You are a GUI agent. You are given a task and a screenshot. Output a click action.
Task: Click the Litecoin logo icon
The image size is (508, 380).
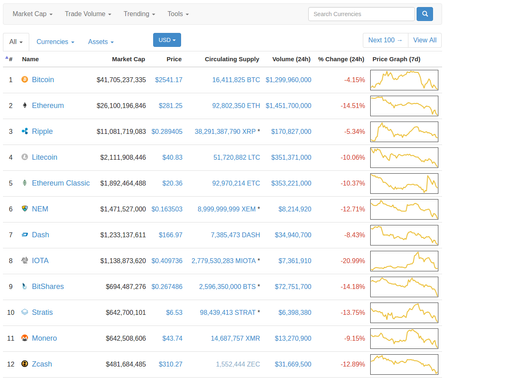[25, 157]
